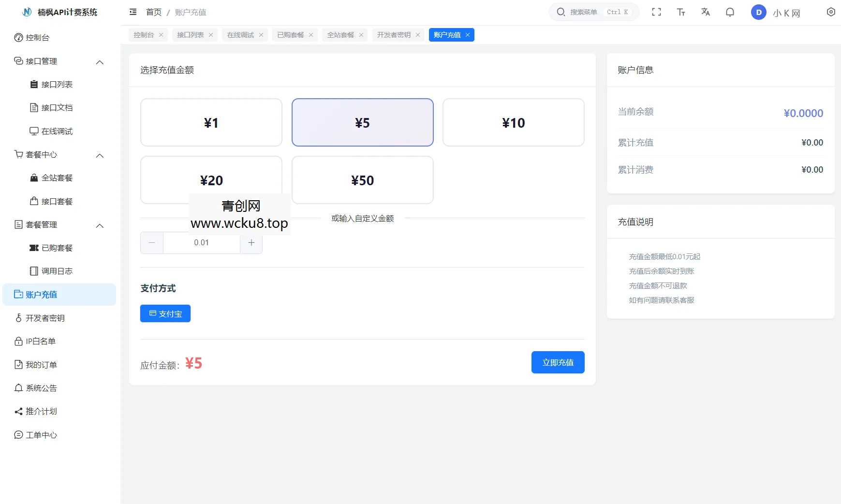Switch to the 已购套餐 tab
Viewport: 841px width, 504px height.
tap(290, 34)
